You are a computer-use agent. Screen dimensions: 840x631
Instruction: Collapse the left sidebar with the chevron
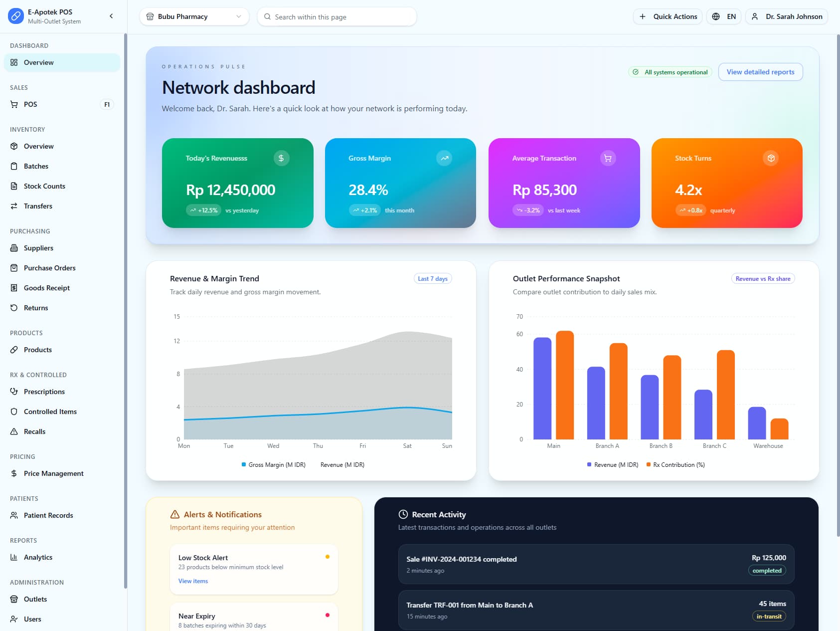coord(111,16)
